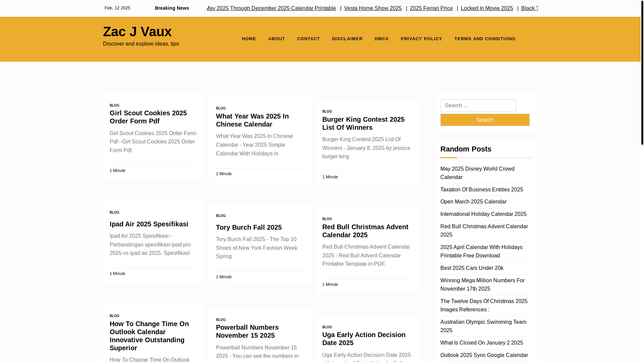Open Burger King Contest 2025 Winners post
This screenshot has width=644, height=362.
pos(363,123)
